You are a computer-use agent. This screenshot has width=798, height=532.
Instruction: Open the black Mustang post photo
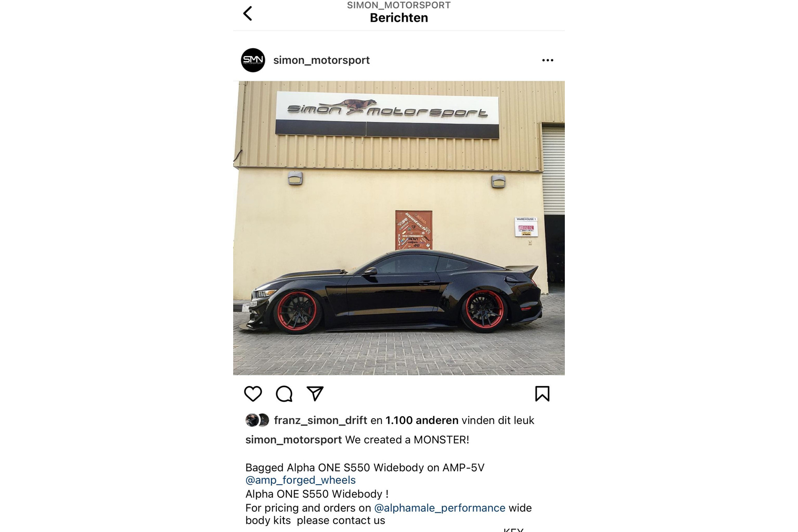399,228
